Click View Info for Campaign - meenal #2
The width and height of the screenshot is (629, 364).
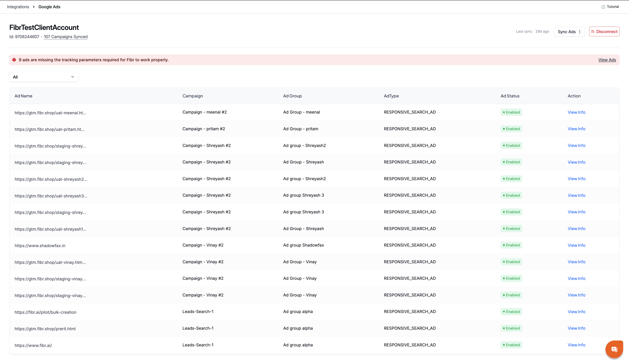click(x=576, y=112)
